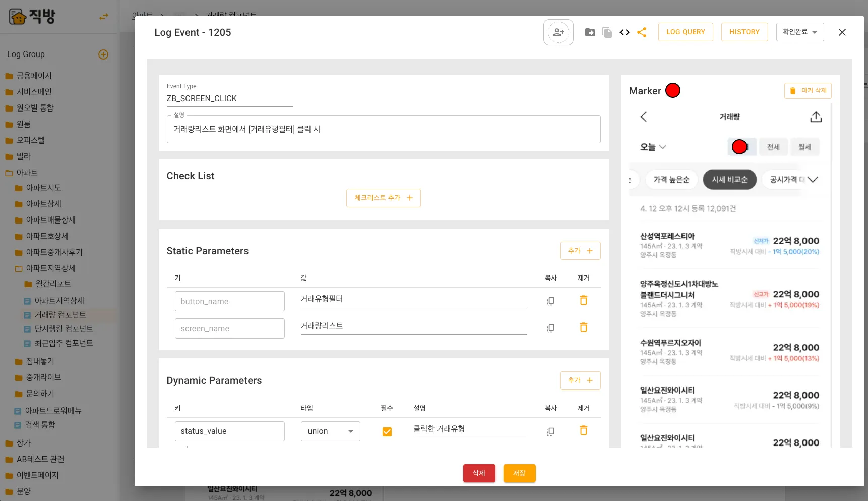Save with the orange 저장 button

pos(520,473)
